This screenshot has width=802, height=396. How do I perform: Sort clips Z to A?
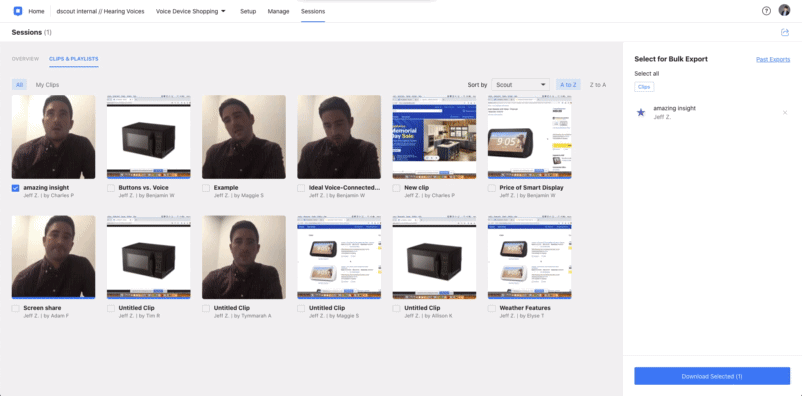click(597, 84)
